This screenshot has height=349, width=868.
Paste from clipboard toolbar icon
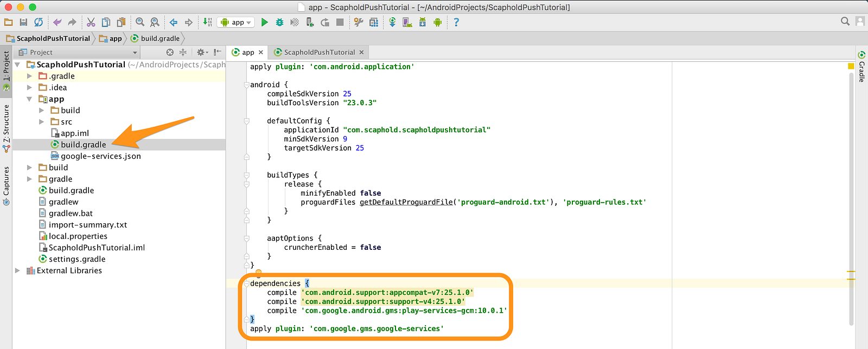pyautogui.click(x=122, y=22)
